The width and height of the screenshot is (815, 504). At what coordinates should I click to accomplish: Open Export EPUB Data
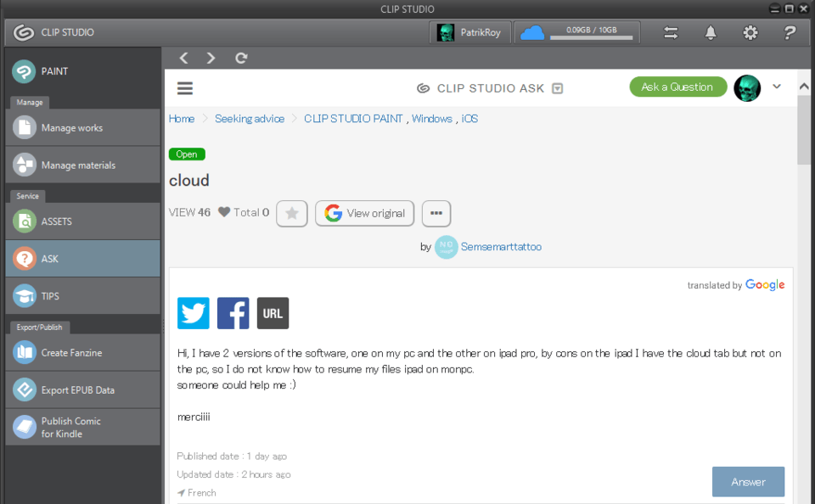tap(82, 389)
